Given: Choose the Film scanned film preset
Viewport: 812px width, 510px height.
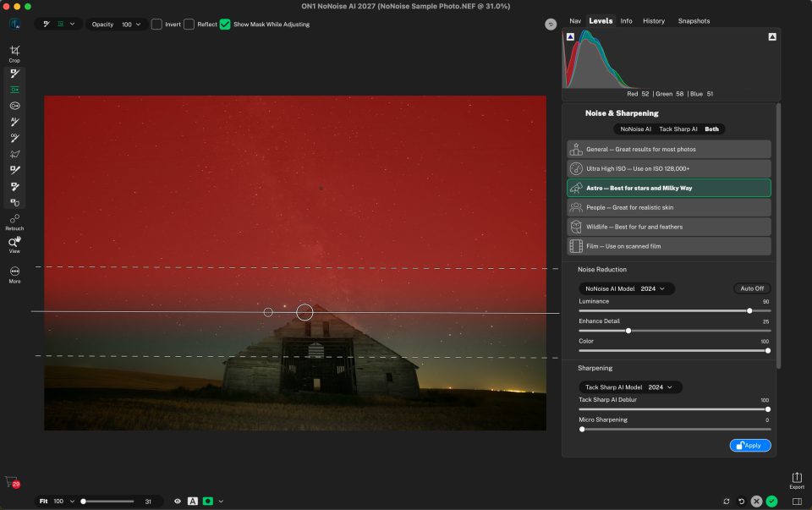Looking at the screenshot, I should coord(668,246).
